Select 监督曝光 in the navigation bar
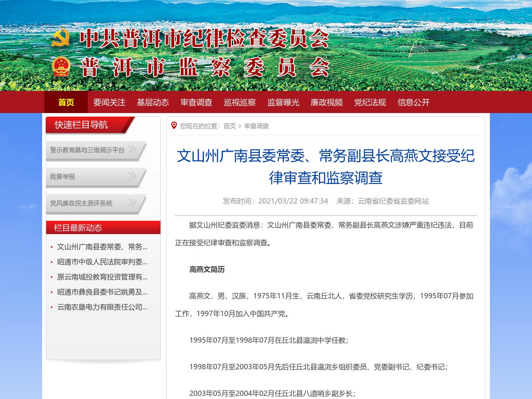Viewport: 532px width, 399px height. coord(283,102)
